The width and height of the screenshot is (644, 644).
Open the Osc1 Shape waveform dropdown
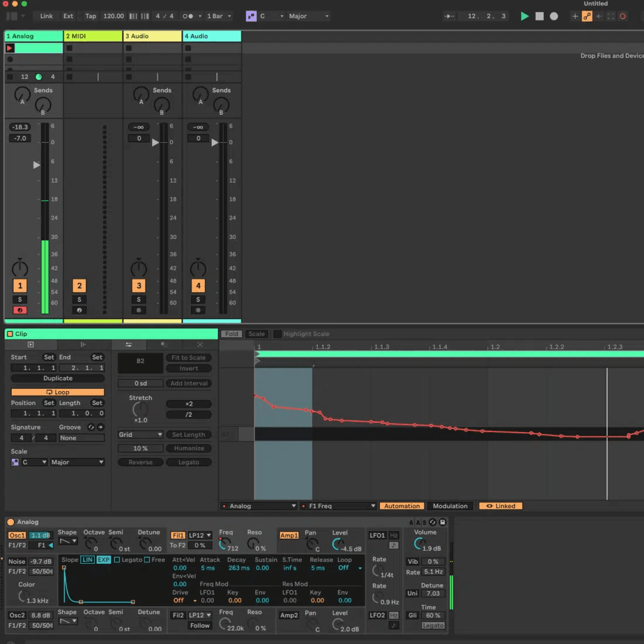(x=68, y=542)
